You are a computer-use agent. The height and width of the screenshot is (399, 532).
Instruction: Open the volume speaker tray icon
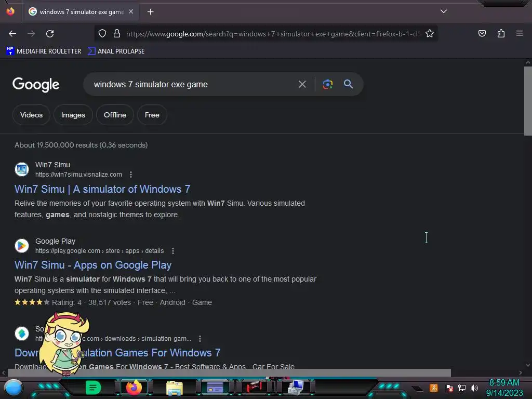point(474,388)
